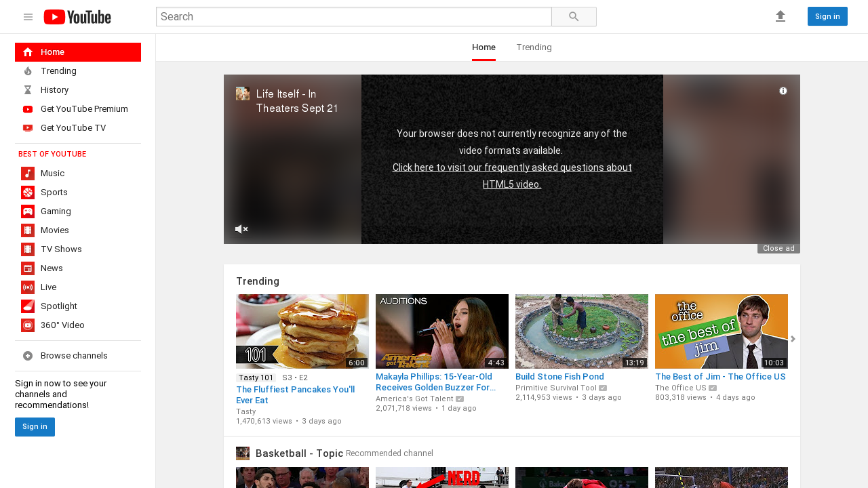The width and height of the screenshot is (868, 488).
Task: Open Build Stone Fish Pond title
Action: pos(559,376)
